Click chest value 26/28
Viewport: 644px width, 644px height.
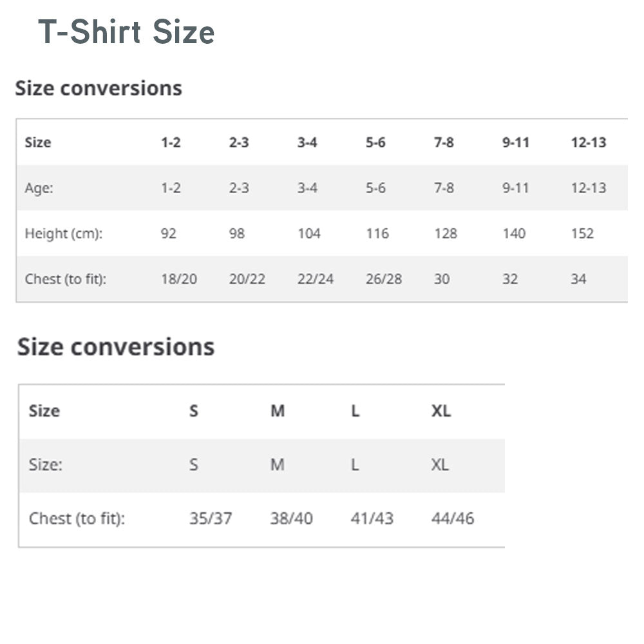click(383, 279)
